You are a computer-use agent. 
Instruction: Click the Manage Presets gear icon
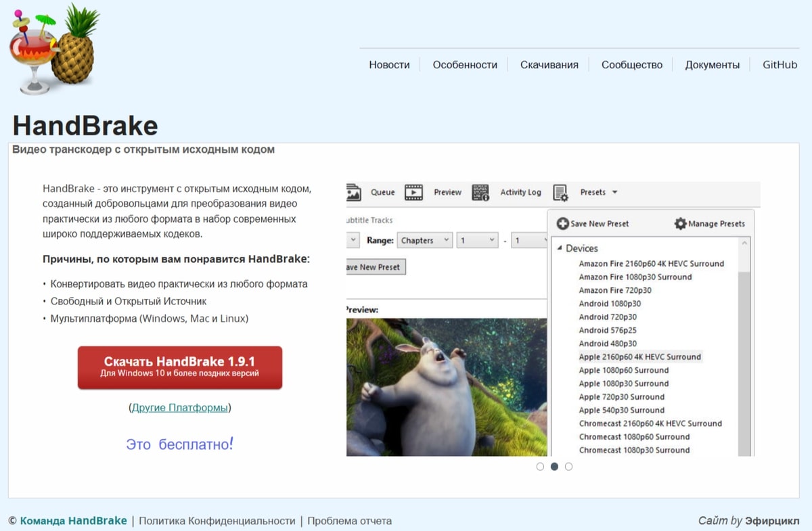(681, 224)
